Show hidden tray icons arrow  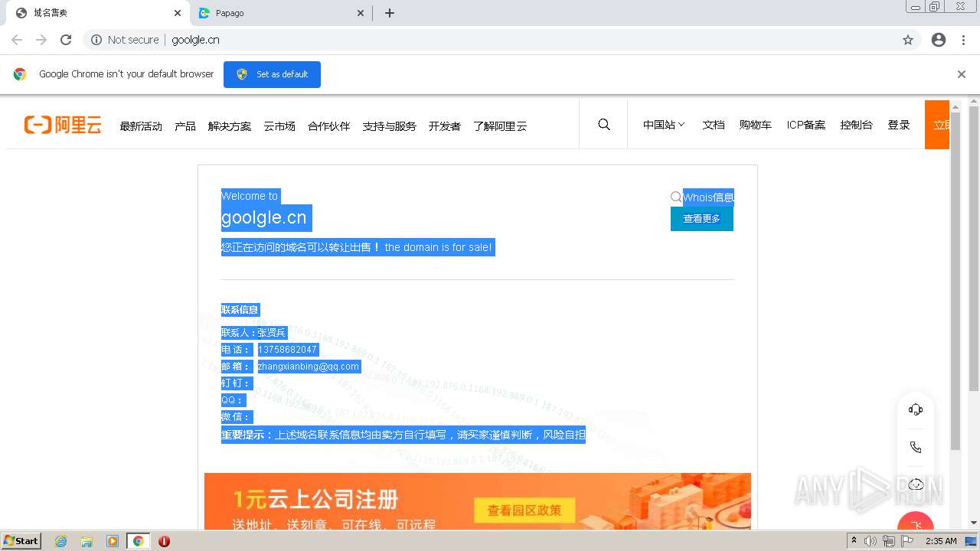point(854,541)
